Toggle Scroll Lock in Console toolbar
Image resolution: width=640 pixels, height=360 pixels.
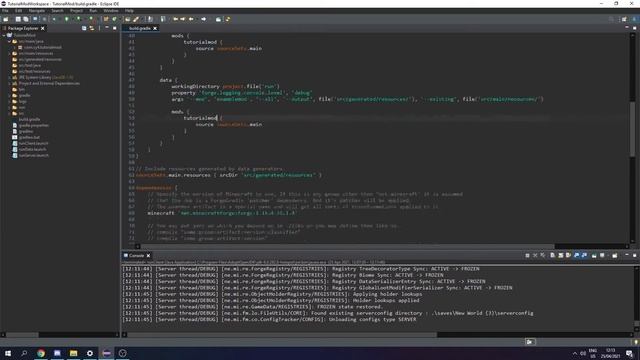561,256
